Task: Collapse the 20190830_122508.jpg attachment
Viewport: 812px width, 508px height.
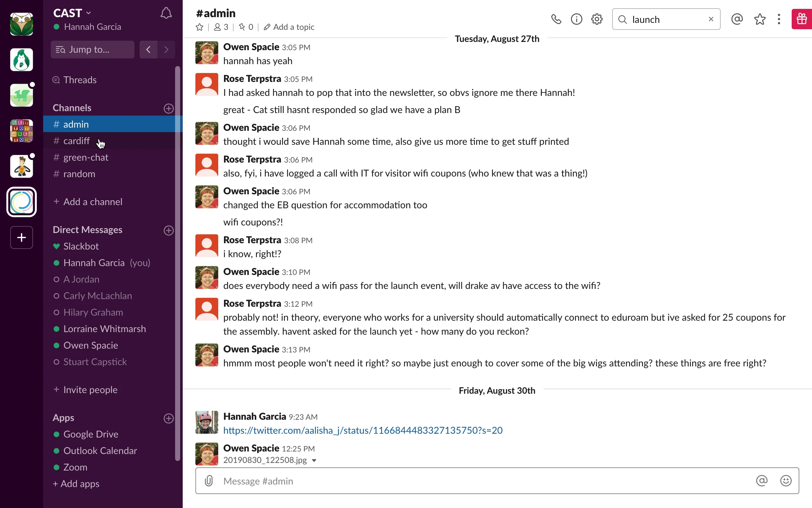Action: pos(314,460)
